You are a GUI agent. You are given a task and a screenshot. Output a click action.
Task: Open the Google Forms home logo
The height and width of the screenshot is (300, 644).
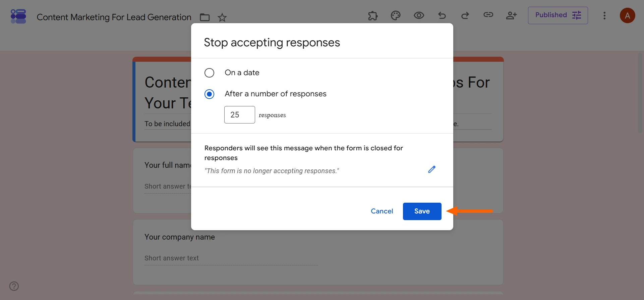[x=18, y=16]
